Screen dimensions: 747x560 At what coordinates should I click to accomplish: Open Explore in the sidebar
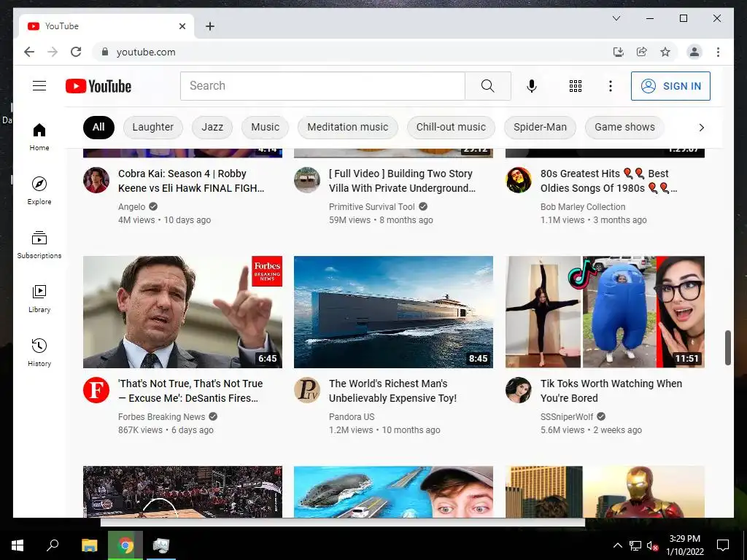coord(39,190)
